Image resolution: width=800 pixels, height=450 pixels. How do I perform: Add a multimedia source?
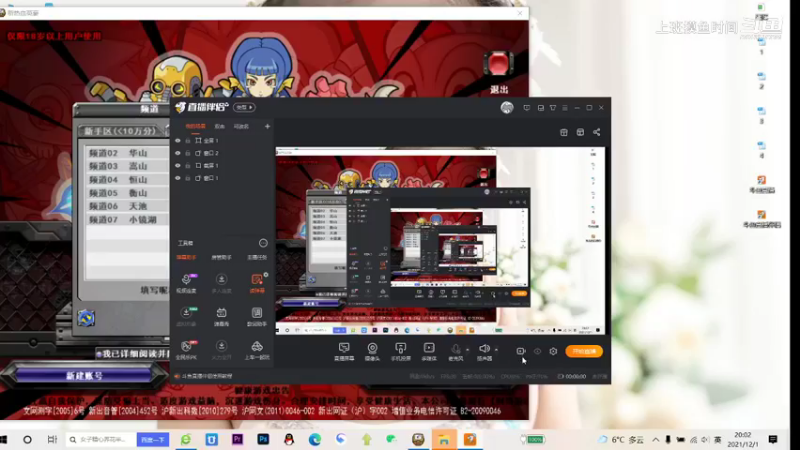point(429,352)
